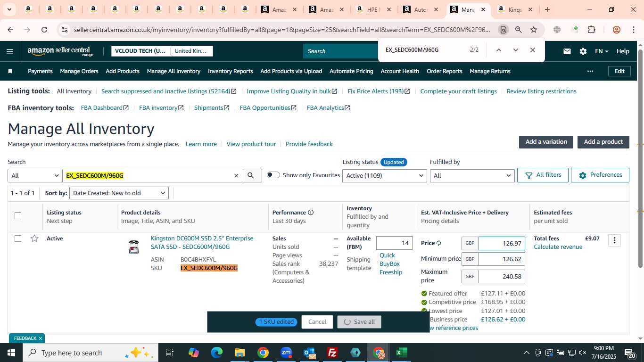This screenshot has width=644, height=362.
Task: Cancel the SKU edit
Action: point(317,322)
